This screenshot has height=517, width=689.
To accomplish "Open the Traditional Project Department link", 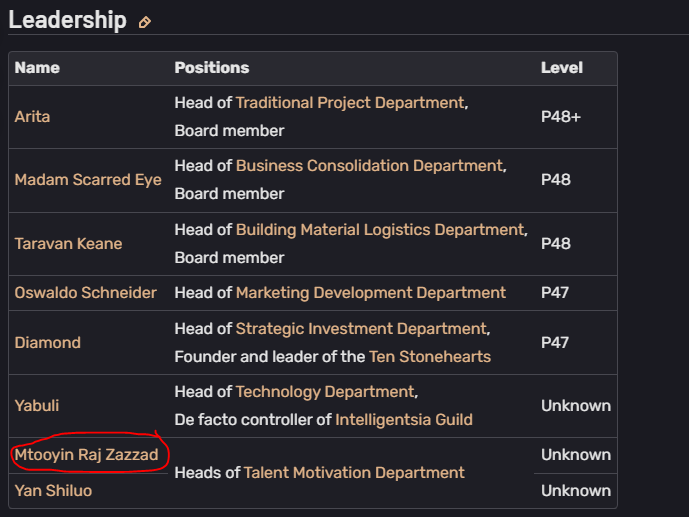I will (x=351, y=103).
